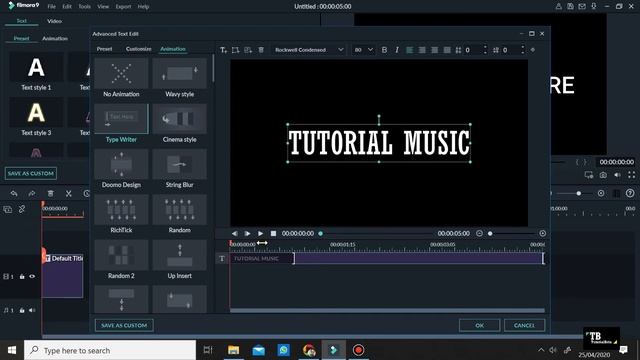Select the TUTORIAL MUSIC text in the preview
The image size is (640, 360).
(x=379, y=143)
